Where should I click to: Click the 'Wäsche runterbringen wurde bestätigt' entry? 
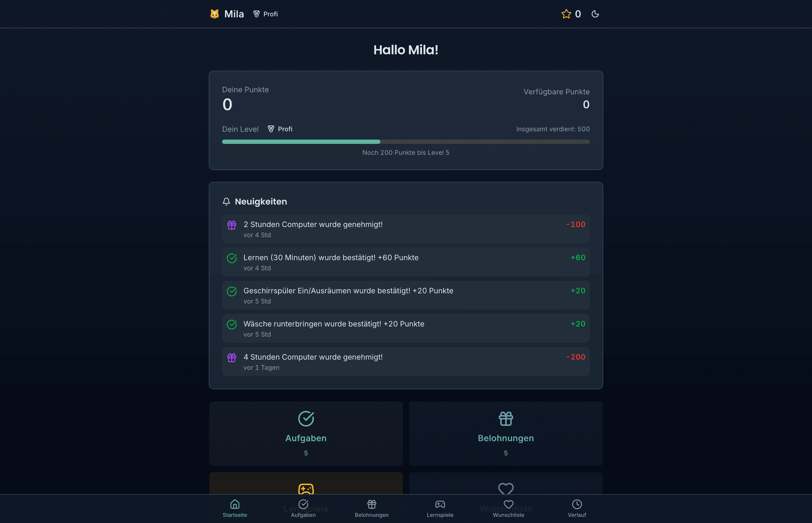click(406, 328)
